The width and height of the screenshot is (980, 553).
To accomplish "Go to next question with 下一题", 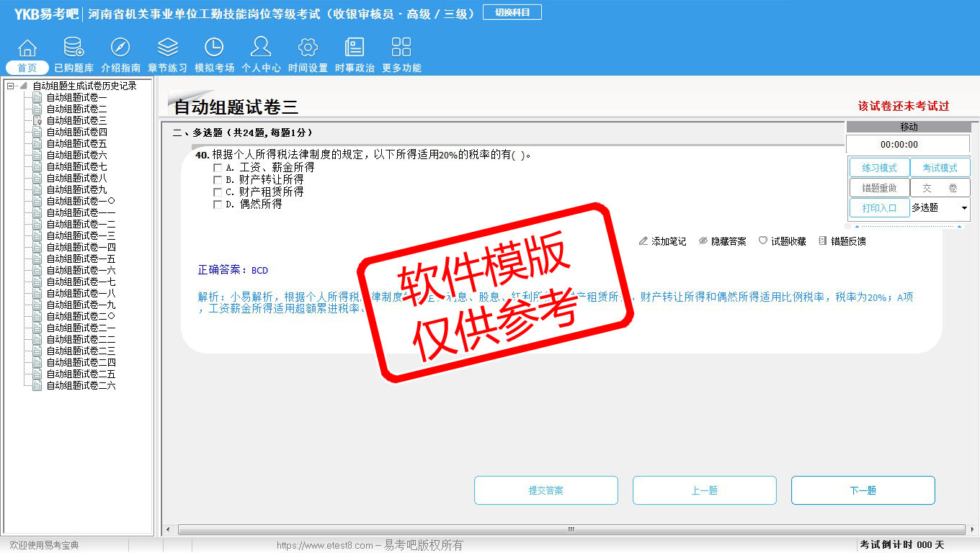I will [863, 490].
